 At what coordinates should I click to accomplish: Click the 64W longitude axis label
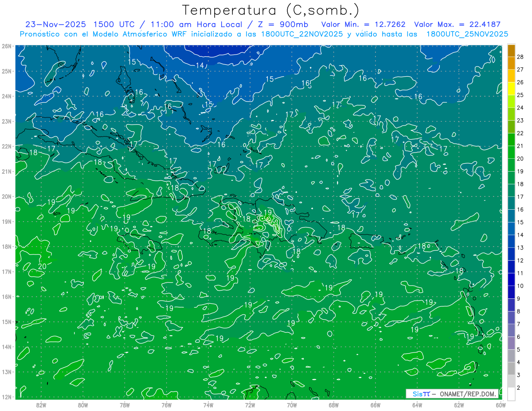(417, 405)
